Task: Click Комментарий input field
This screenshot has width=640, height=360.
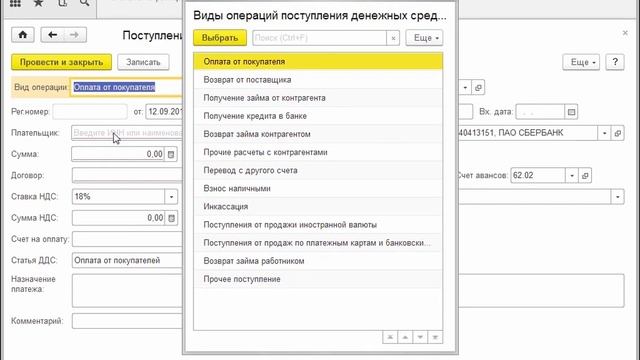Action: (127, 321)
